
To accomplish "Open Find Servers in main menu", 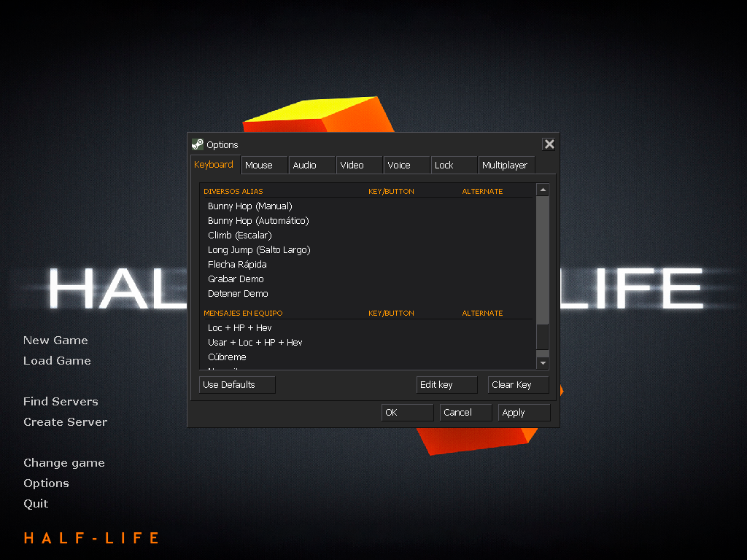I will tap(61, 402).
